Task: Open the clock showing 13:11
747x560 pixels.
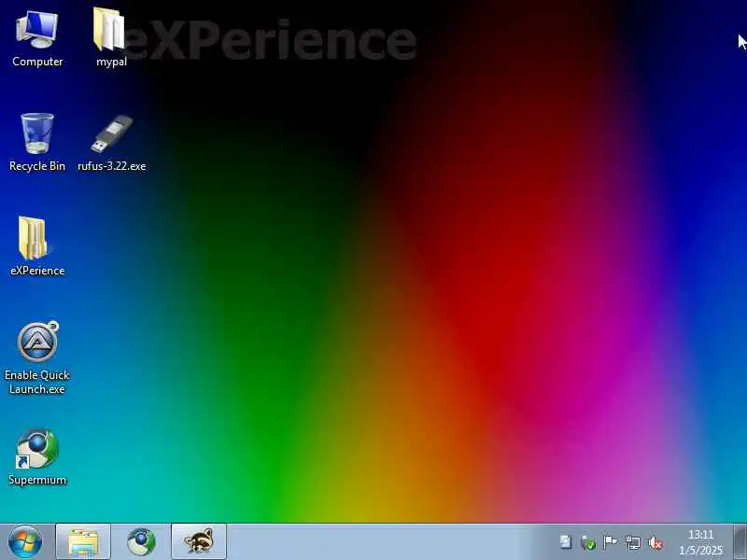Action: (701, 542)
